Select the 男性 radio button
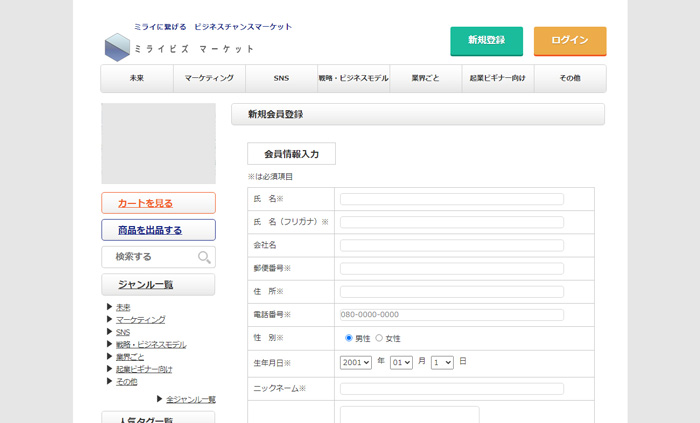This screenshot has height=423, width=700. pos(349,338)
